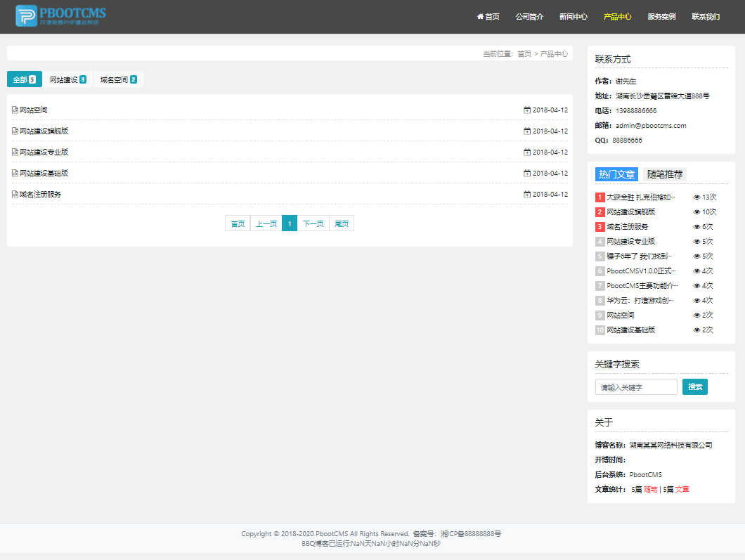Open 域名注册服务 in main list
745x560 pixels.
click(x=40, y=194)
